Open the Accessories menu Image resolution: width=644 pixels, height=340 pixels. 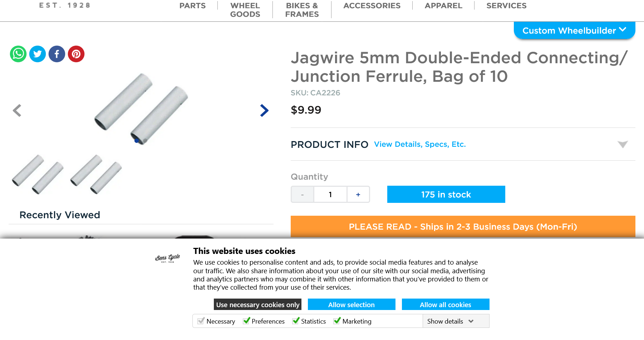pos(372,6)
